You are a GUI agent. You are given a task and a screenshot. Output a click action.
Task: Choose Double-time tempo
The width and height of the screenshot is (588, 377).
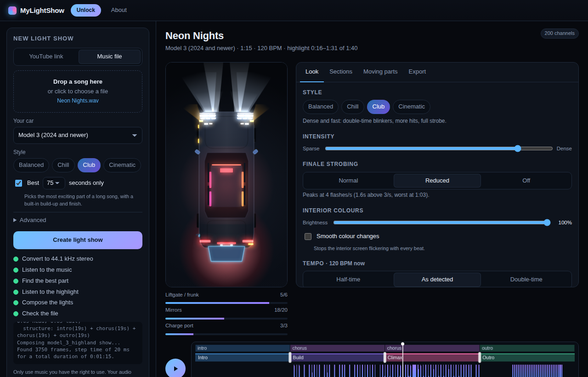point(526,280)
